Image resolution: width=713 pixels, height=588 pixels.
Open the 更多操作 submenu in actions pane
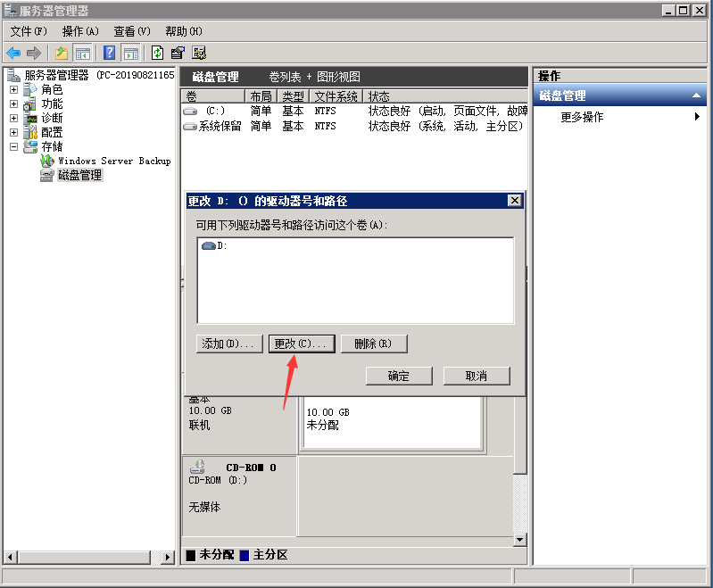tap(582, 117)
